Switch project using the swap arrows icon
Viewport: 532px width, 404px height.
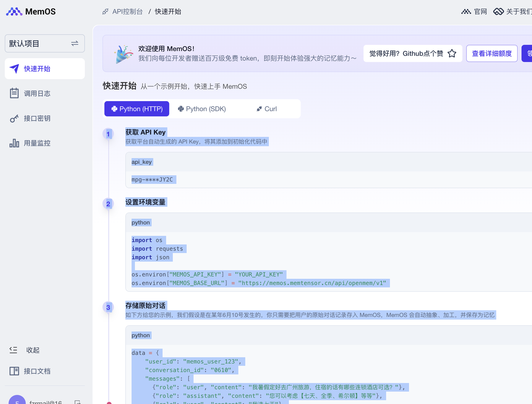pos(75,43)
